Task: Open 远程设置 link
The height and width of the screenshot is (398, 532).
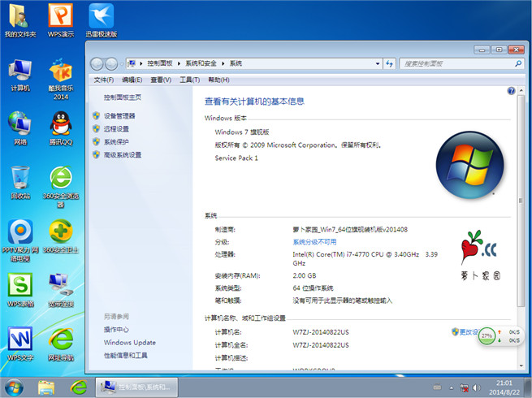Action: (x=116, y=129)
